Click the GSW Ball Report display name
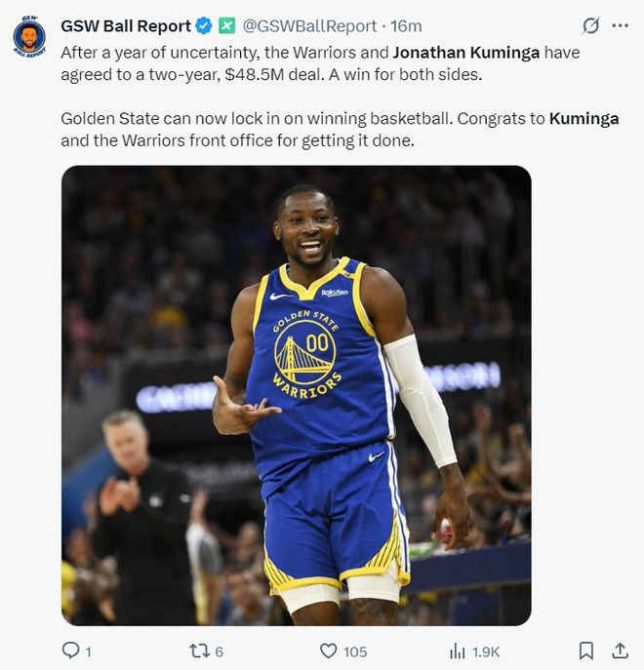The height and width of the screenshot is (670, 644). [125, 26]
